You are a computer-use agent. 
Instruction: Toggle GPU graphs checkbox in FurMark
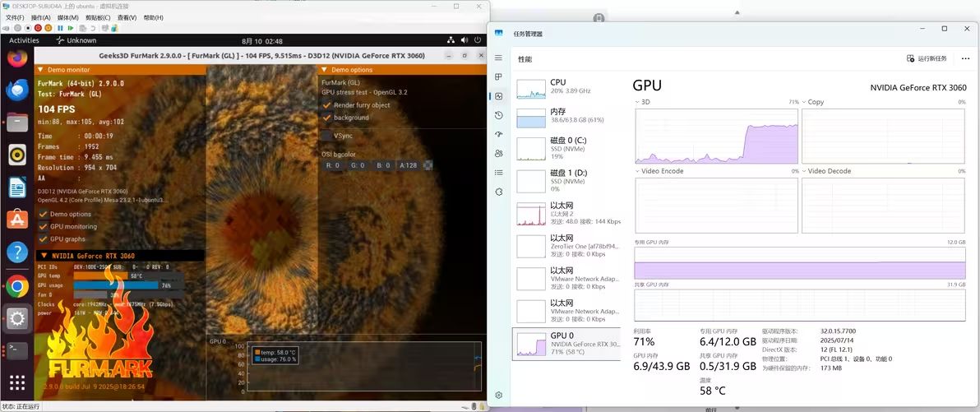coord(43,238)
